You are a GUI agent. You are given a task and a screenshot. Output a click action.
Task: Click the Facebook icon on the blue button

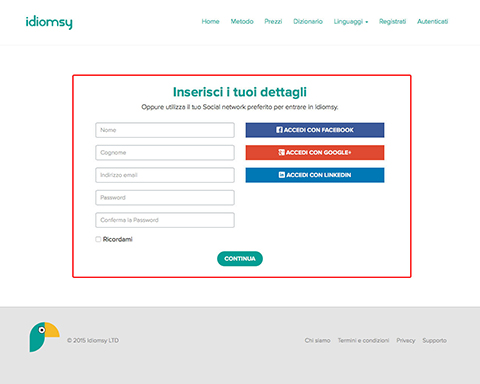pos(279,130)
